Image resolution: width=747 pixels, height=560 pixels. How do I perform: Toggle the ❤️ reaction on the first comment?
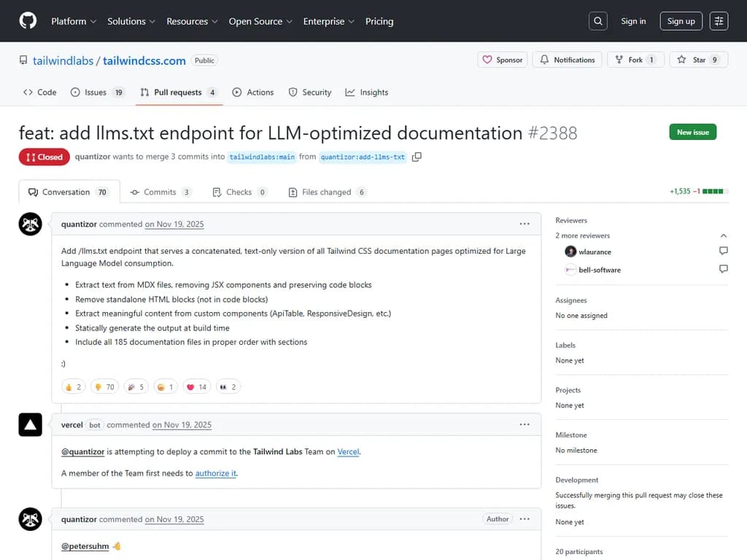click(196, 386)
